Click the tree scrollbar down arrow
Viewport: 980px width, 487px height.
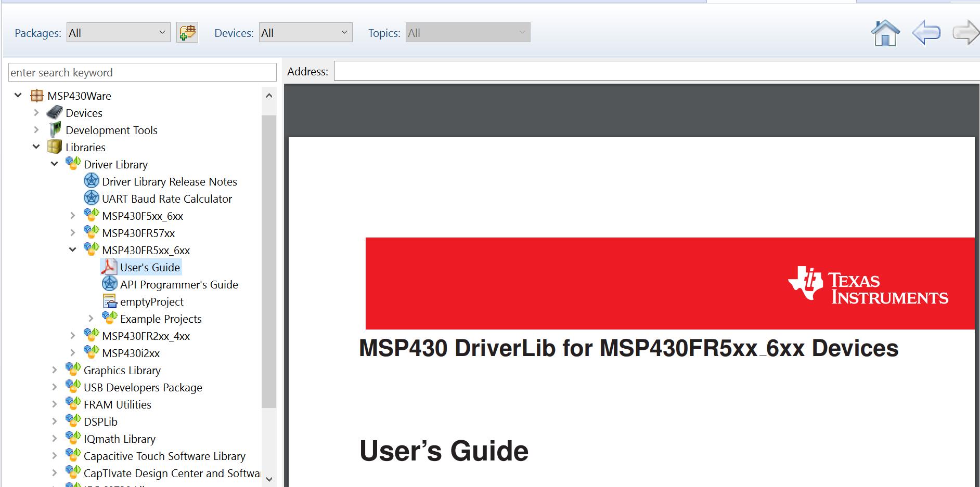click(x=269, y=479)
